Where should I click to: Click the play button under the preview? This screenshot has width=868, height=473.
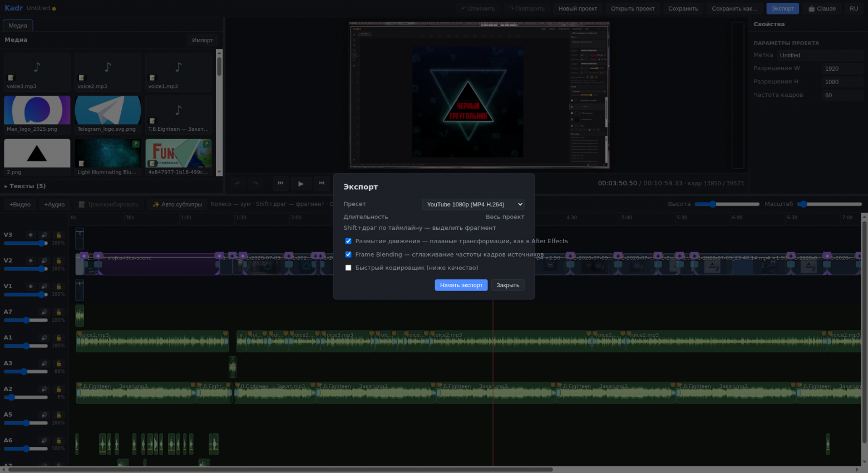pos(301,183)
